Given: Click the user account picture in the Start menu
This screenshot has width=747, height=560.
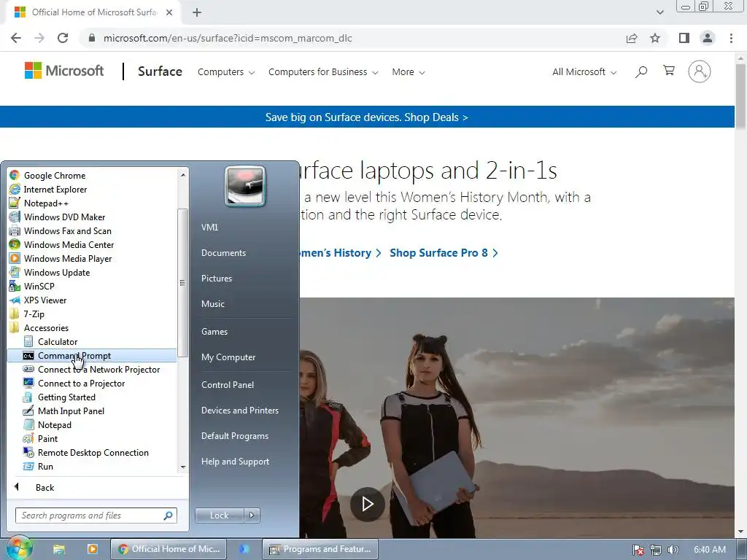Looking at the screenshot, I should click(245, 186).
